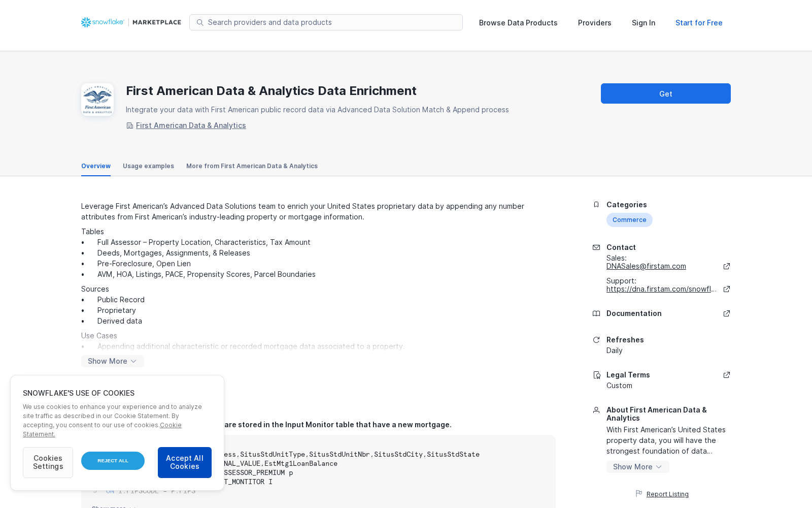Click the MARKETPLACE wordmark
The image size is (812, 508).
pos(157,22)
